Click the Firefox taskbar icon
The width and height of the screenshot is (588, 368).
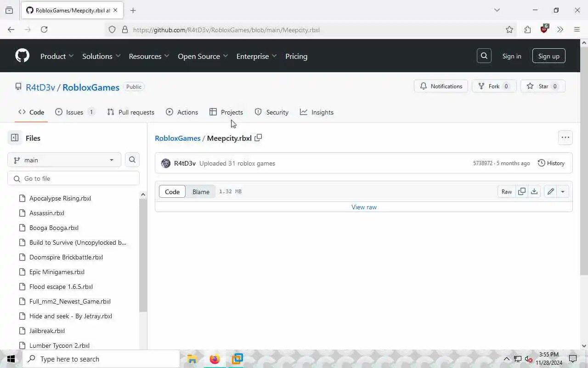click(x=215, y=359)
